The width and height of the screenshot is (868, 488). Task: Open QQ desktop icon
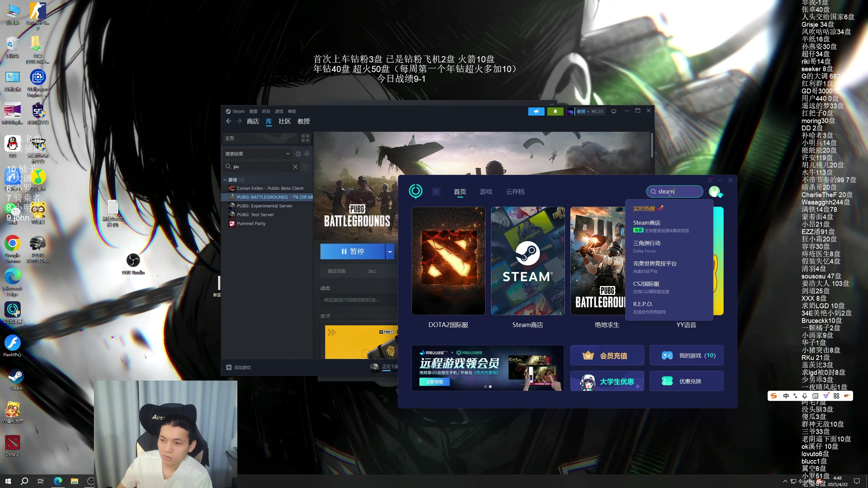pos(13,146)
